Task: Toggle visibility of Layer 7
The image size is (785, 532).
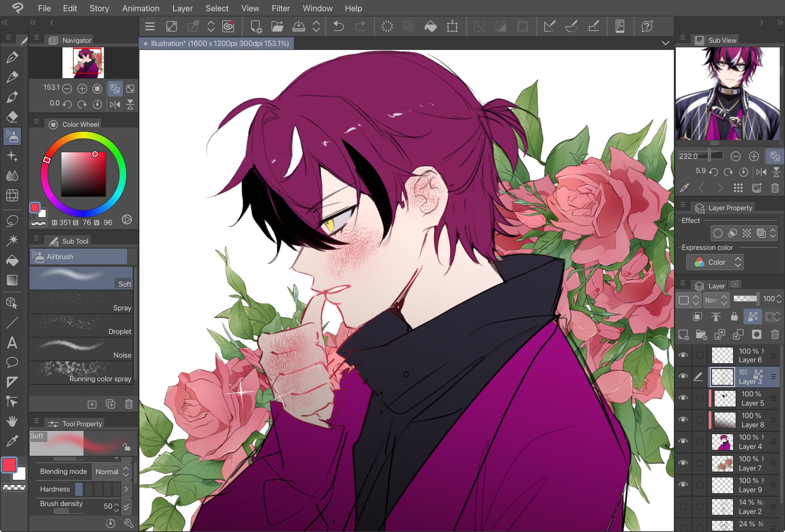Action: coord(683,463)
